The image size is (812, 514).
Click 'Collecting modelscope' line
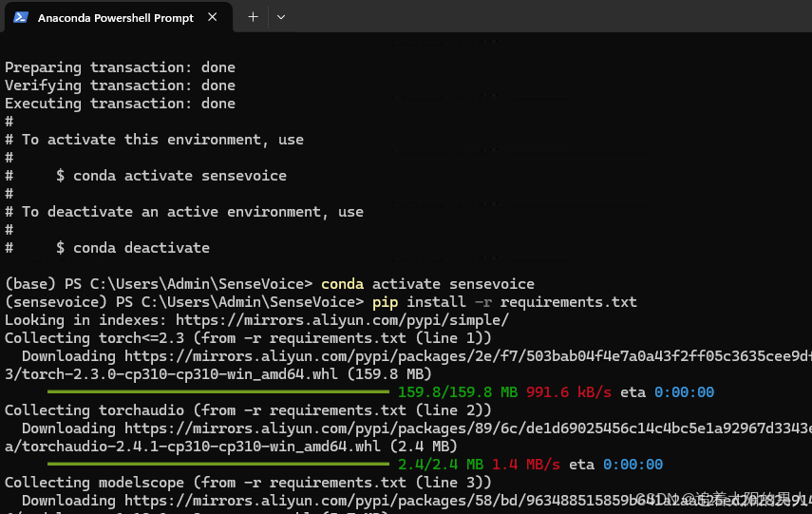pyautogui.click(x=248, y=483)
